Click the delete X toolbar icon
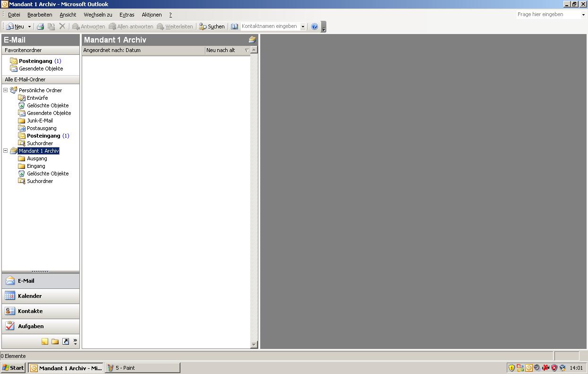Screen dimensions: 588x374 tap(62, 26)
